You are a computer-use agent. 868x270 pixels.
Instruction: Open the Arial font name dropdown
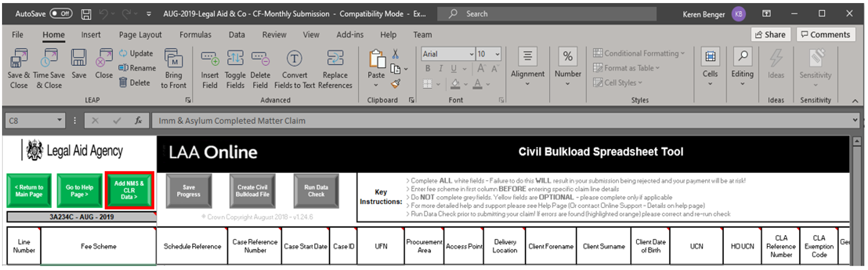pyautogui.click(x=471, y=54)
